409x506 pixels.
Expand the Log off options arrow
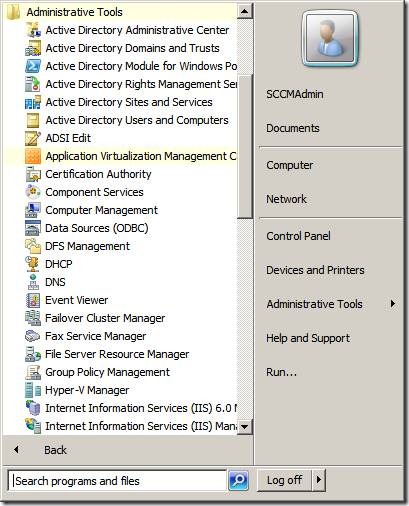tap(319, 480)
